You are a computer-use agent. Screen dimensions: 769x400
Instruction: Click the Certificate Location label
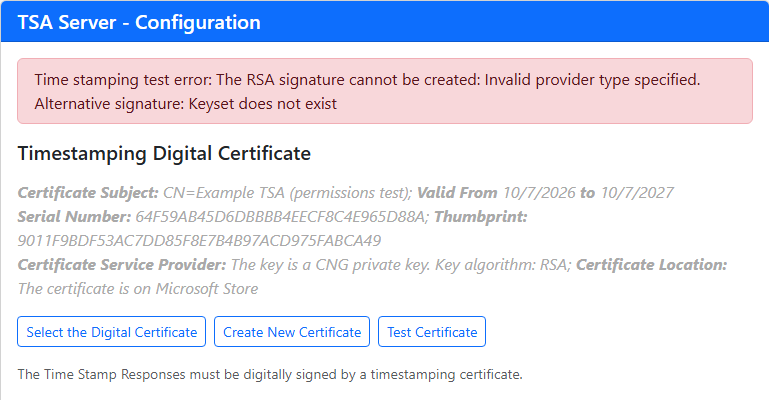[651, 265]
